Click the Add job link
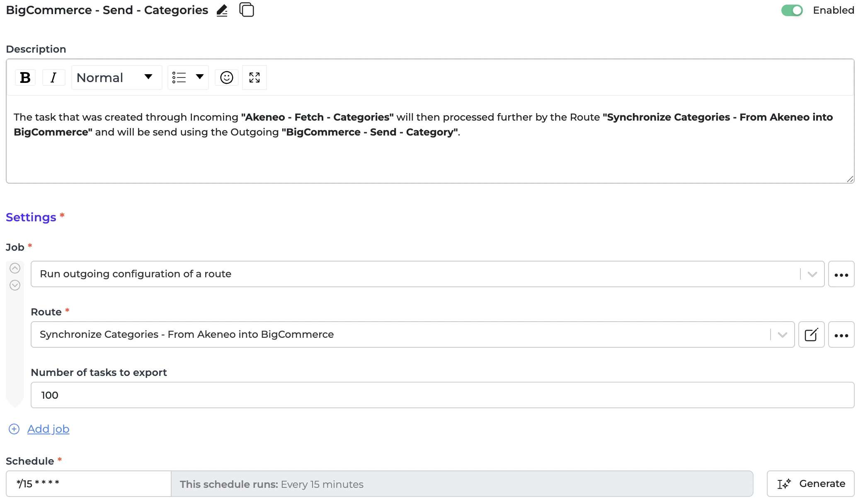Screen dimensions: 863x504 48,429
